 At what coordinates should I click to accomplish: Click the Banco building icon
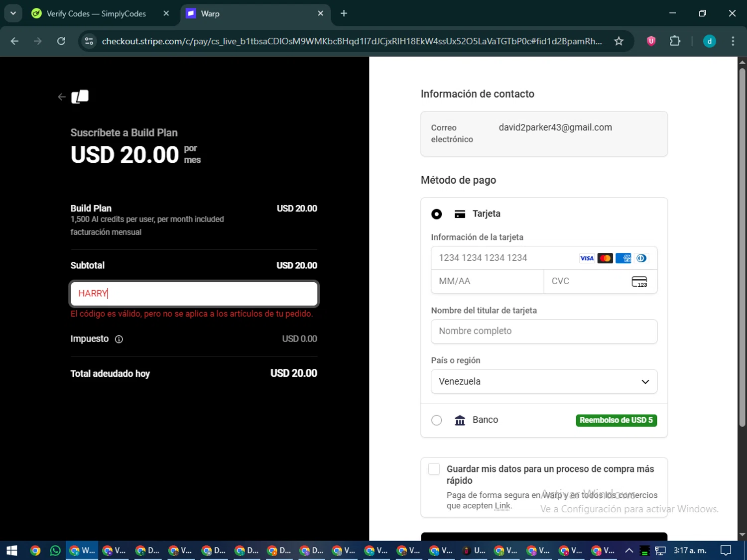(460, 420)
